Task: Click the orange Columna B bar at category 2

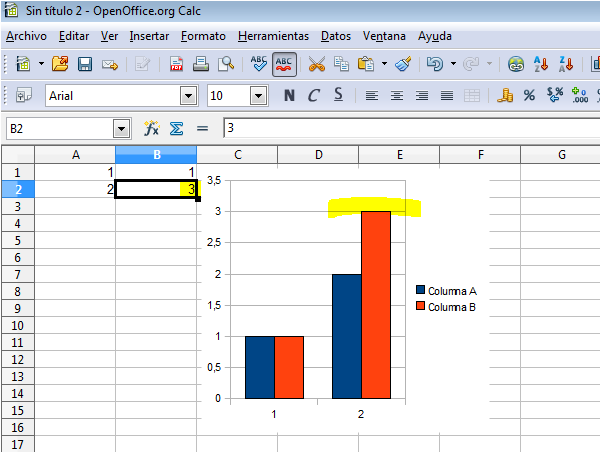Action: click(375, 305)
